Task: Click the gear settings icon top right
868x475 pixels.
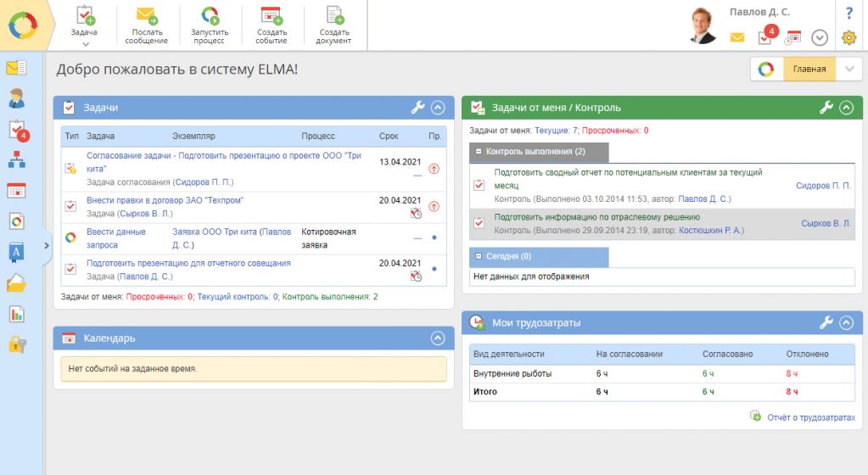Action: pyautogui.click(x=848, y=37)
